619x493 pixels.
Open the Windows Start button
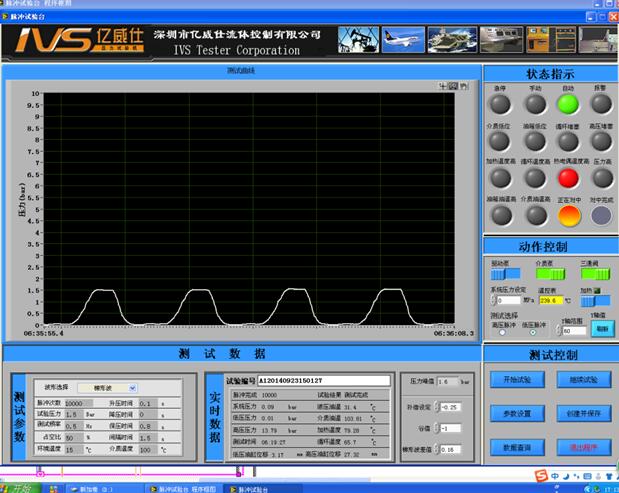pos(22,487)
